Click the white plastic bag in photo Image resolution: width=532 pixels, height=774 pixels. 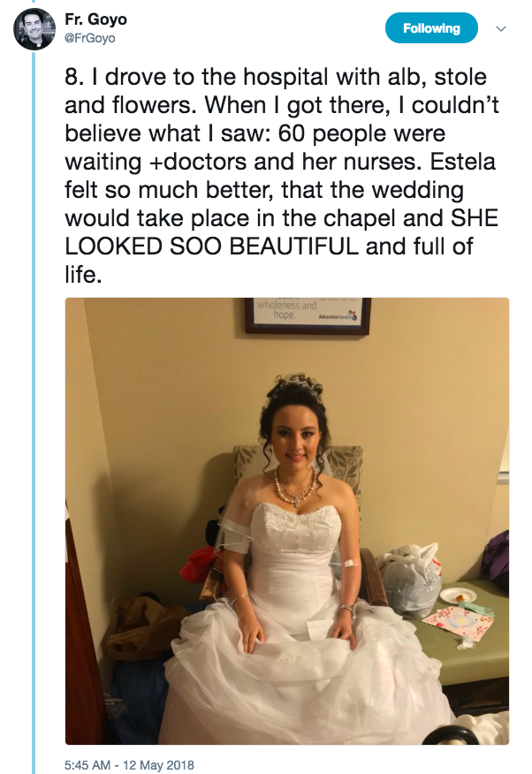click(x=412, y=577)
